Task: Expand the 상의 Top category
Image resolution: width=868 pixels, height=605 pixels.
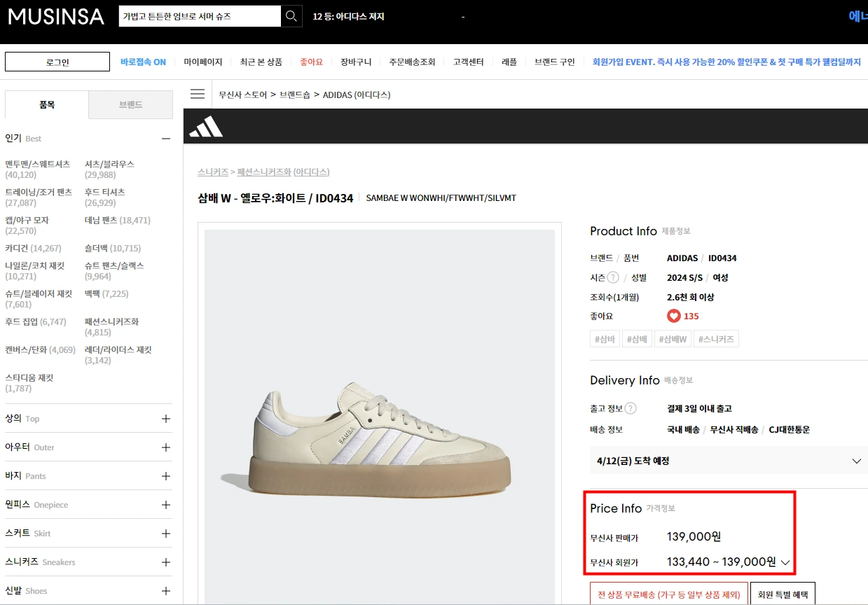Action: tap(165, 418)
